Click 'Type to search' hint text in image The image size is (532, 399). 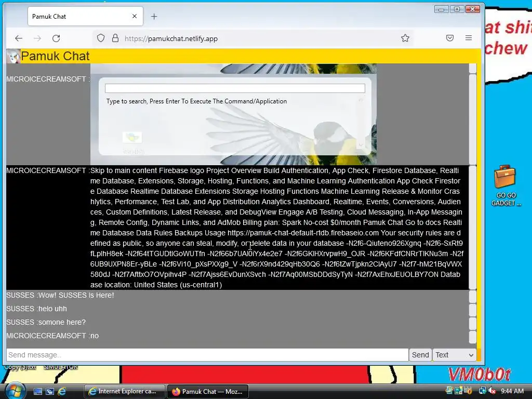coord(196,101)
